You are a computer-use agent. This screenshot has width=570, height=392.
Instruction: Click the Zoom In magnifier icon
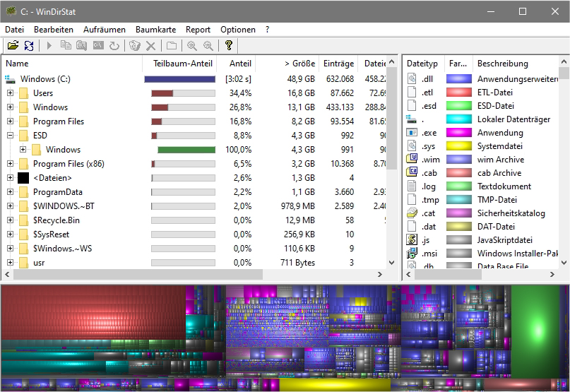(x=192, y=45)
